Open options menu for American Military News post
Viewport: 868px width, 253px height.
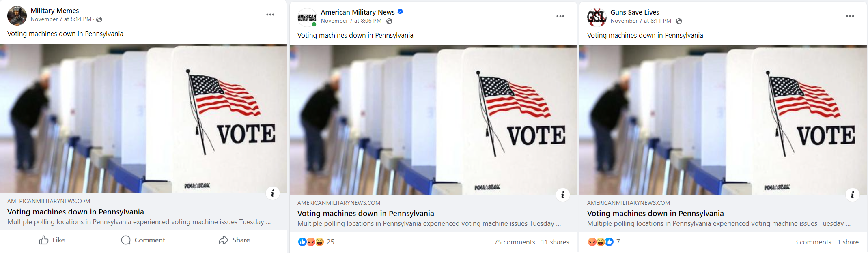click(x=560, y=16)
